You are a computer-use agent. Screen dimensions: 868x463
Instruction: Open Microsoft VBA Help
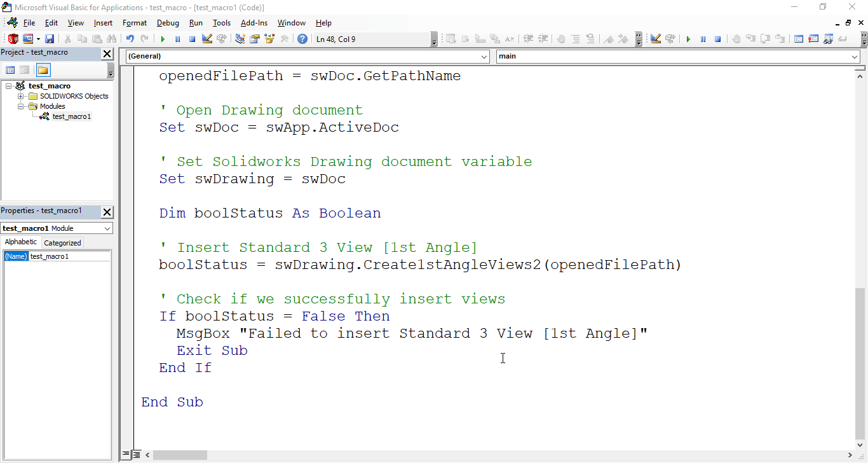[x=302, y=38]
